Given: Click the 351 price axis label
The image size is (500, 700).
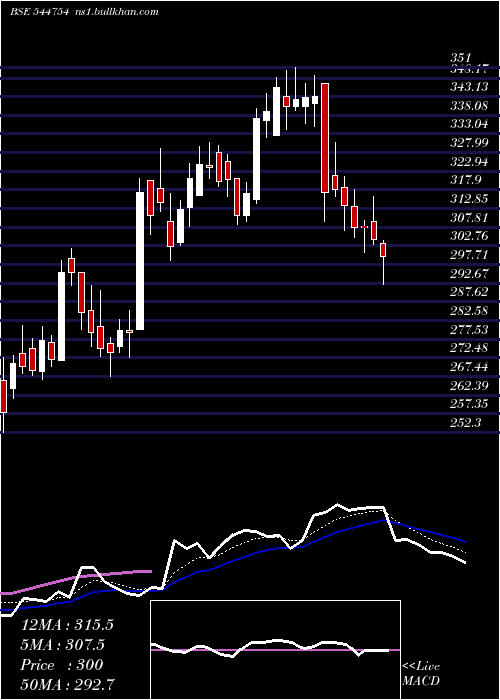Looking at the screenshot, I should coord(461,58).
